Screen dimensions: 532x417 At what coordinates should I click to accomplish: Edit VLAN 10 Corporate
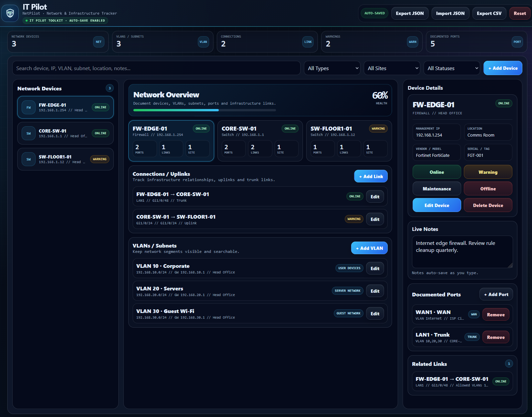tap(375, 268)
